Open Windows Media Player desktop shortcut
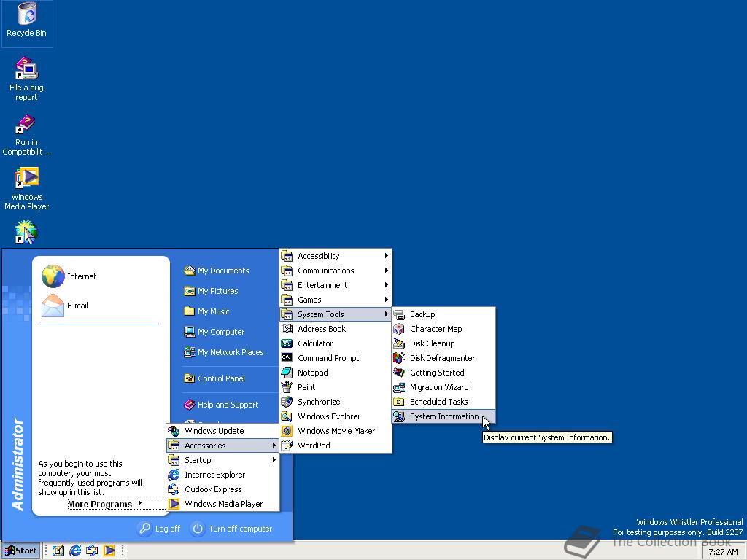 (27, 189)
